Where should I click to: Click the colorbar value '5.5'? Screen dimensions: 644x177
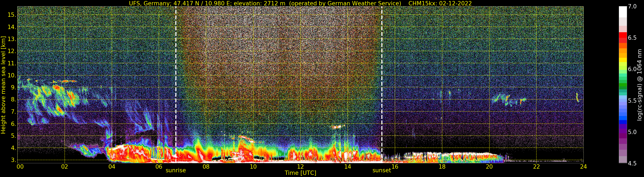tap(632, 101)
